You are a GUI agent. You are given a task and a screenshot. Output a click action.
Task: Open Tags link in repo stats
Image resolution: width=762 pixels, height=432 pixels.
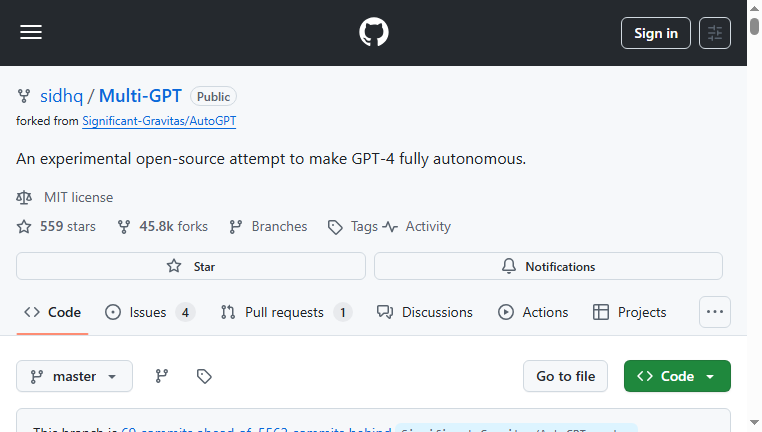pos(353,226)
